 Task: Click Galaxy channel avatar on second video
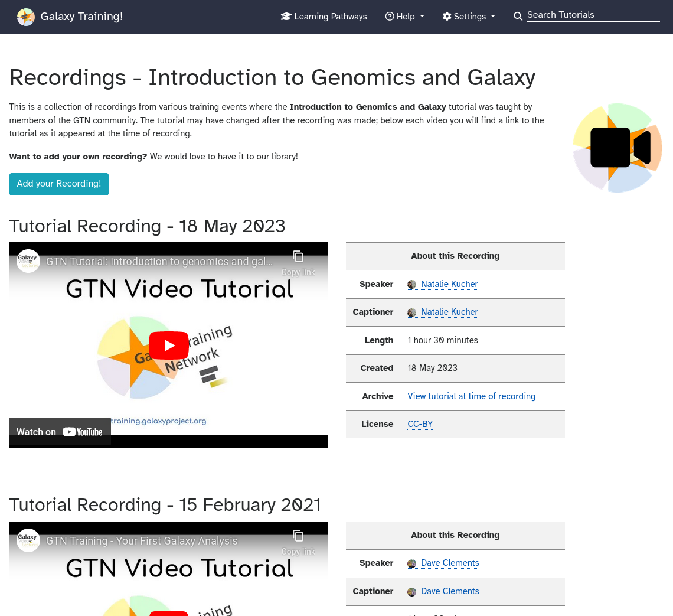point(28,540)
